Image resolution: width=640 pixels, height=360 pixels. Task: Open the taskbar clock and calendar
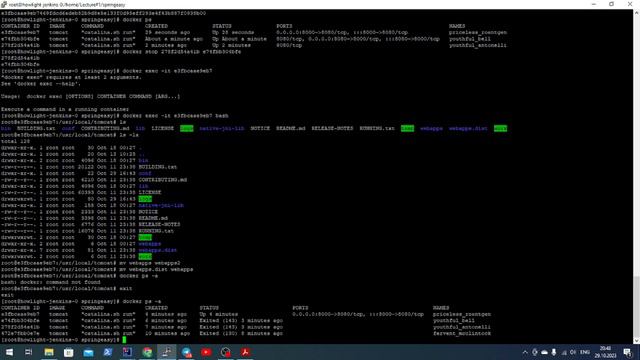tap(605, 352)
